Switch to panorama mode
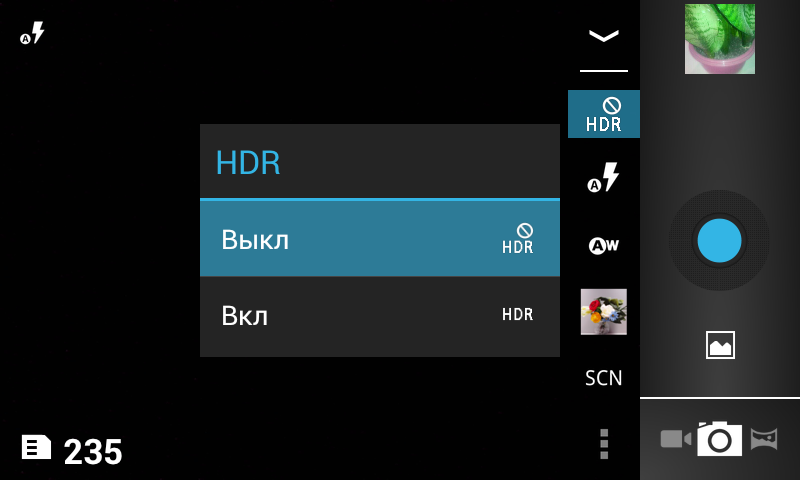 coord(764,439)
